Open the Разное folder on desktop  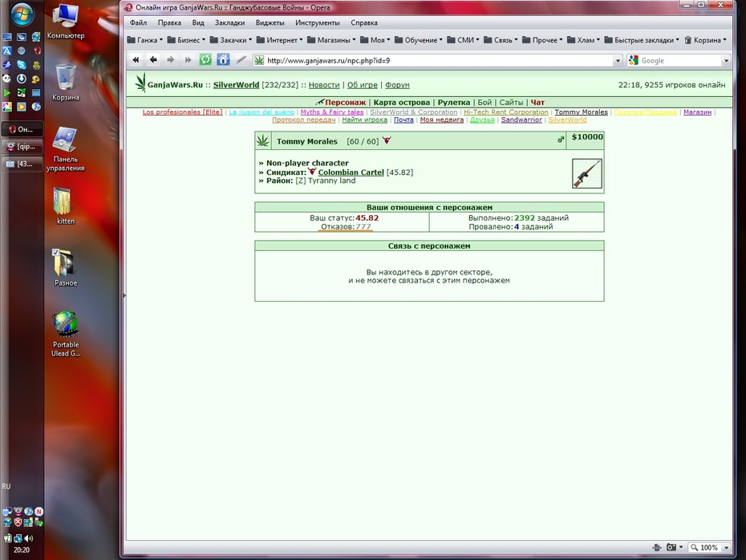coord(66,268)
